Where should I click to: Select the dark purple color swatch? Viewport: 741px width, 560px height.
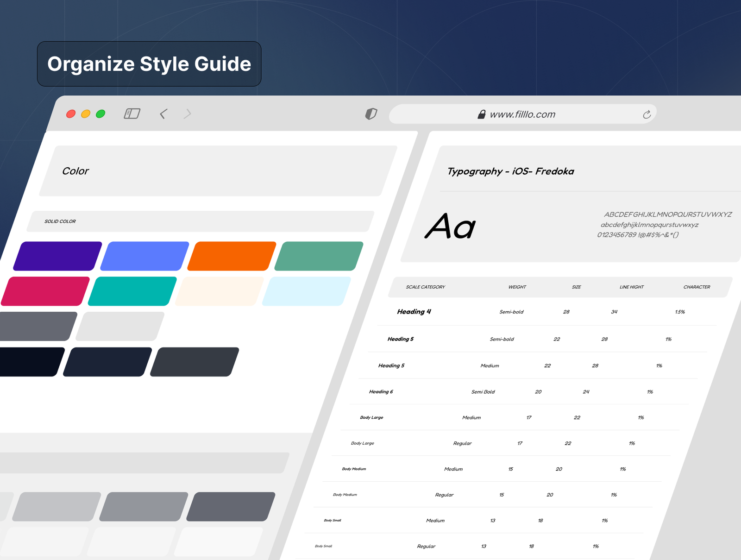(x=57, y=256)
